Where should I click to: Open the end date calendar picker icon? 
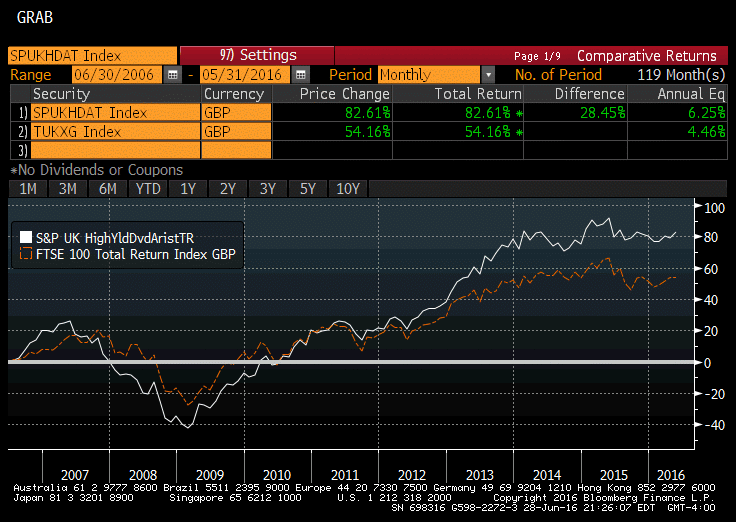tap(300, 75)
